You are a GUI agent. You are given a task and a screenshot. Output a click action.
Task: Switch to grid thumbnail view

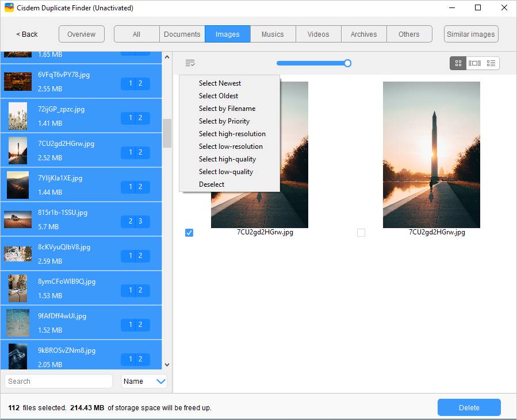tap(458, 63)
